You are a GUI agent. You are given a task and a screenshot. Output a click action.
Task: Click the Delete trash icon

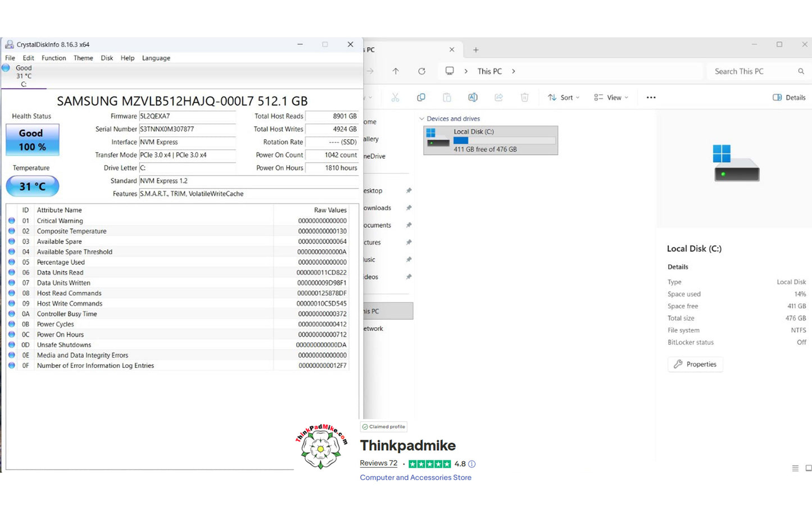(524, 98)
